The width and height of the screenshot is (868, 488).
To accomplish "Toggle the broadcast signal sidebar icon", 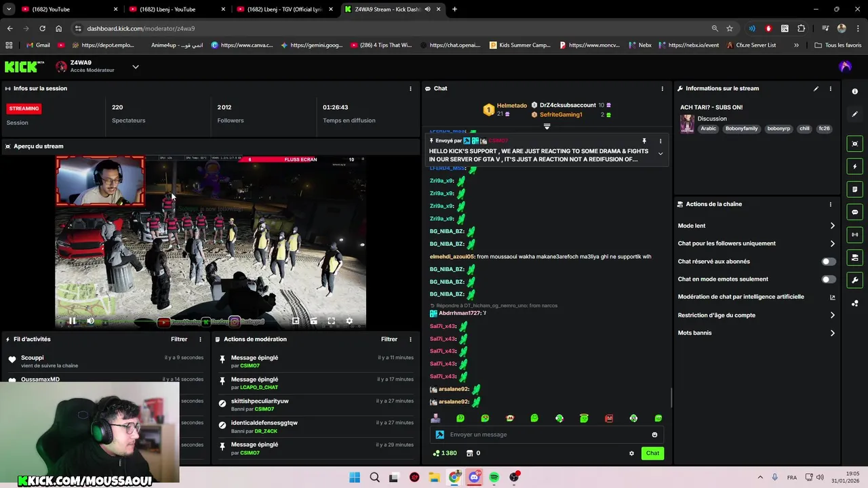I will [854, 235].
